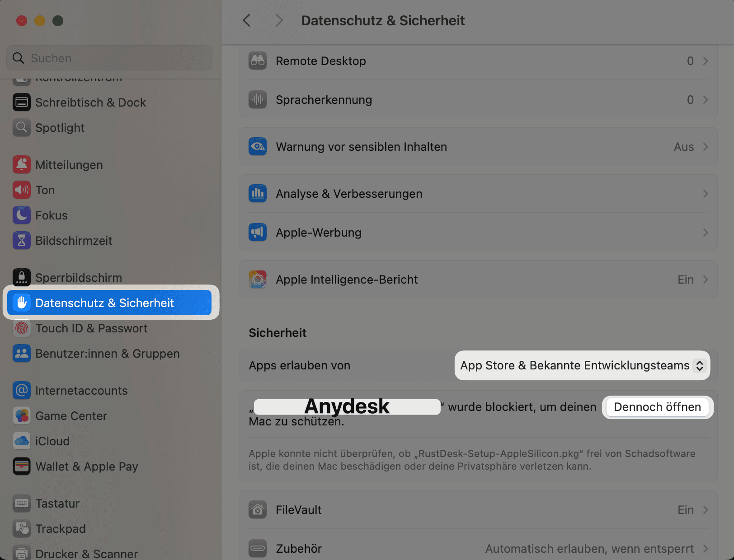Click the Analyse & Verbesserungen chart icon
The image size is (734, 560).
[258, 194]
